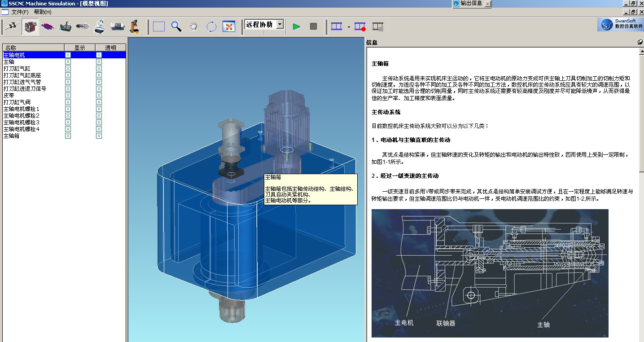Open the 远程协助 dropdown list
Viewport: 644px width, 342px height.
pyautogui.click(x=280, y=24)
